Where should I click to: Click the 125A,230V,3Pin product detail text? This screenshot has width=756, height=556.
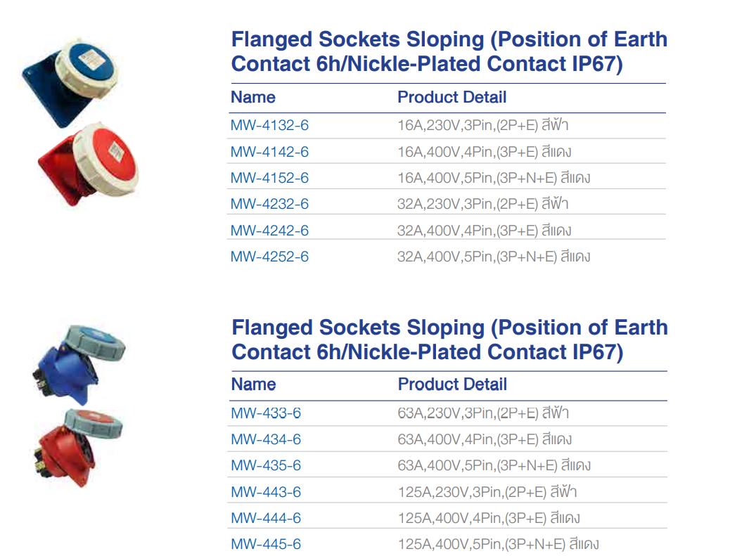click(x=487, y=492)
